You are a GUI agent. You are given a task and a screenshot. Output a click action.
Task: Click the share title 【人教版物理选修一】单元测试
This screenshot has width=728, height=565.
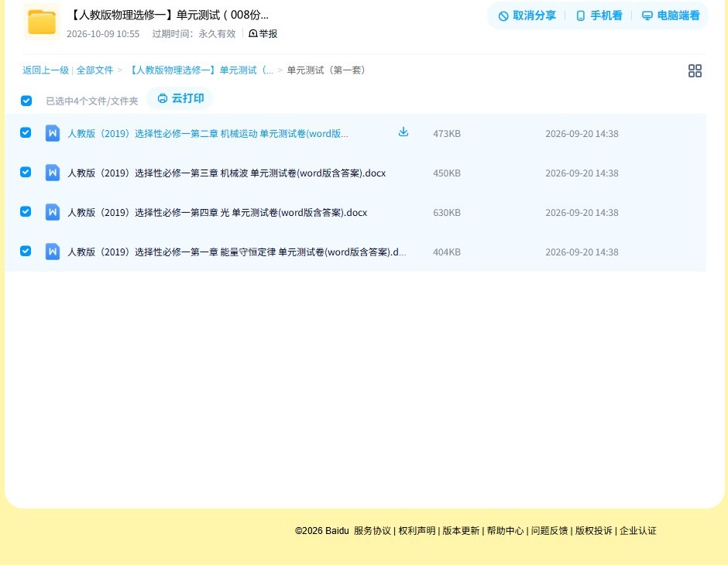coord(169,15)
